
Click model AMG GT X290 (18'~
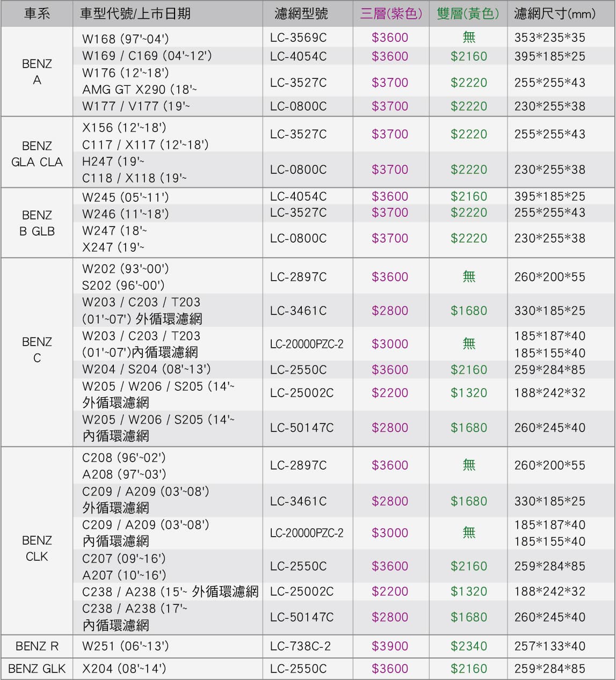click(140, 89)
